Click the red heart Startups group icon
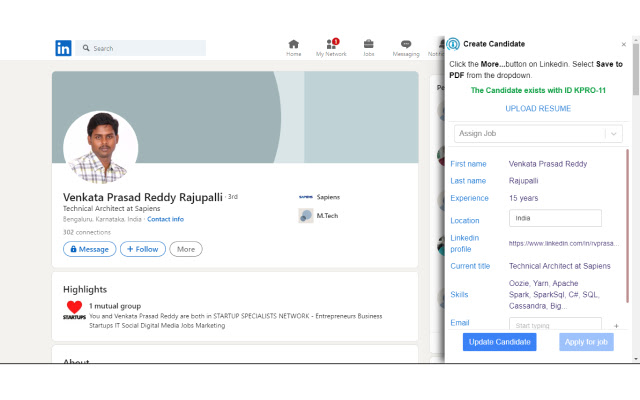This screenshot has width=640, height=400. [74, 310]
